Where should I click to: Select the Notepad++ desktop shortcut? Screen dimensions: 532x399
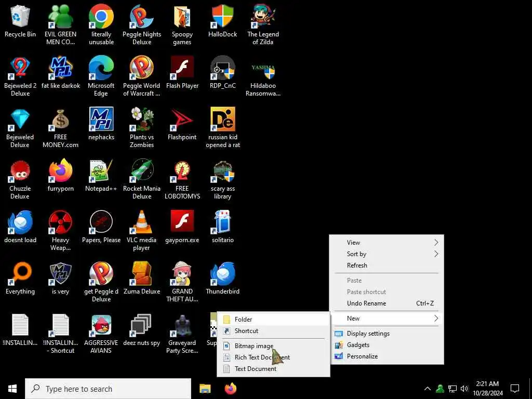coord(101,176)
